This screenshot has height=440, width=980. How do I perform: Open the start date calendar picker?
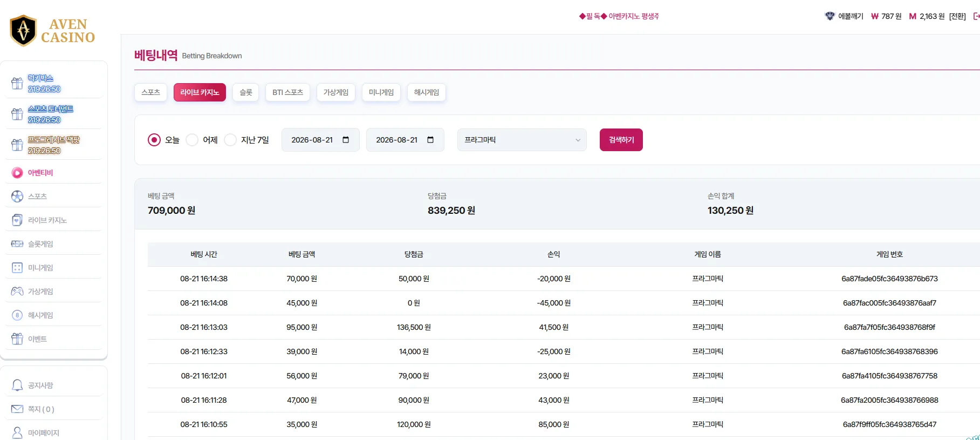(x=346, y=140)
